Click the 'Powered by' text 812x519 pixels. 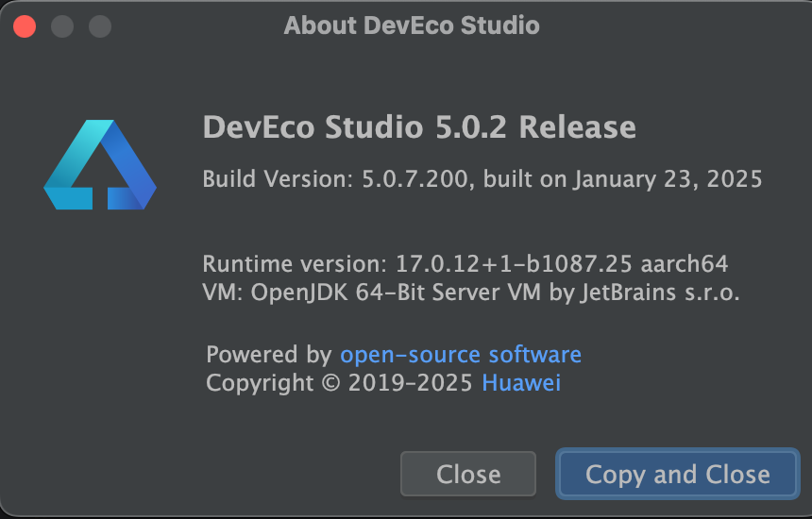tap(269, 355)
